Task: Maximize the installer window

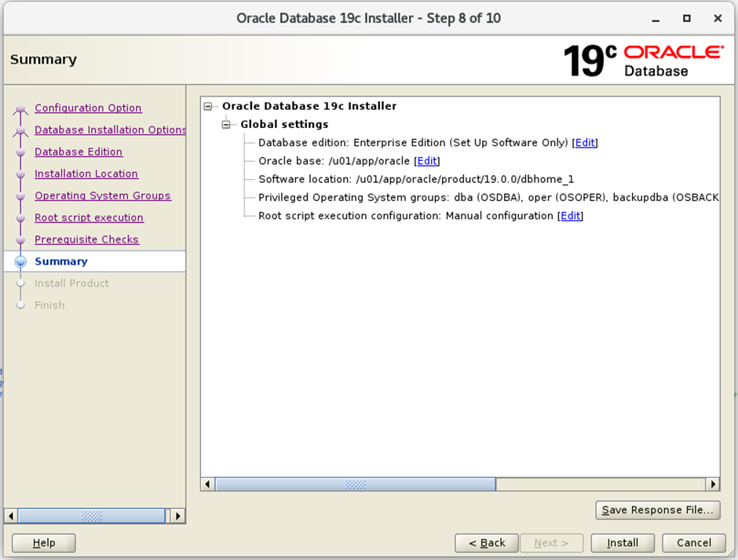Action: pos(687,18)
